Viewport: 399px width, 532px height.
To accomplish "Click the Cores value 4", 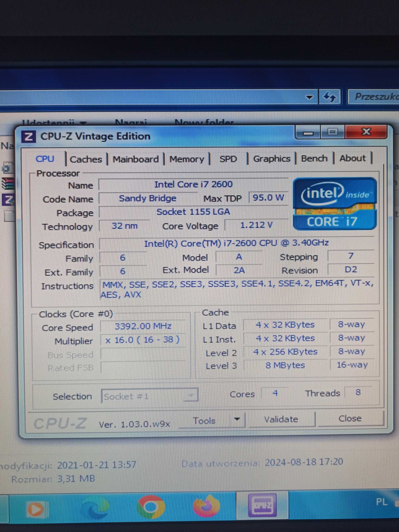I will (275, 393).
